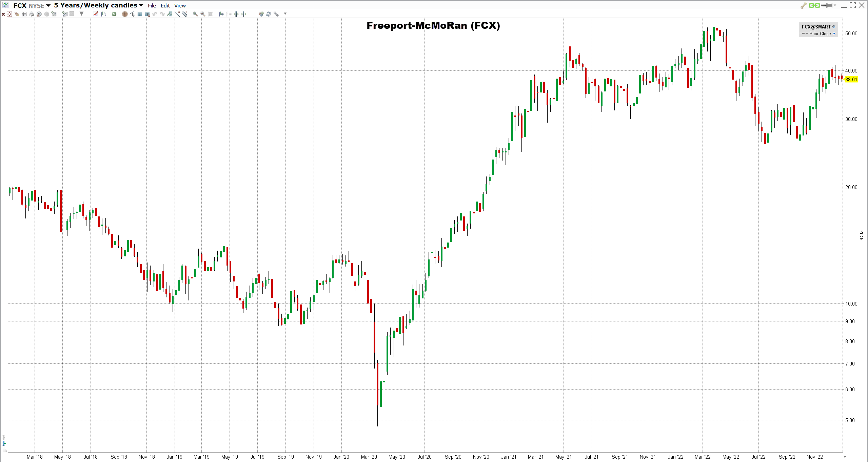Open the dropdown arrow next to pushpin
868x462 pixels.
pos(835,5)
